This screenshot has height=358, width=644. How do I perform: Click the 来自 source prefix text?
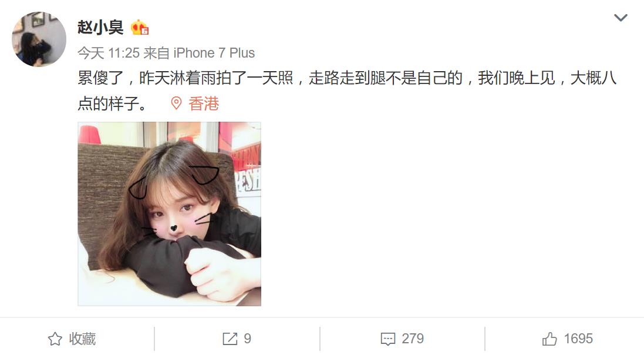coord(157,53)
